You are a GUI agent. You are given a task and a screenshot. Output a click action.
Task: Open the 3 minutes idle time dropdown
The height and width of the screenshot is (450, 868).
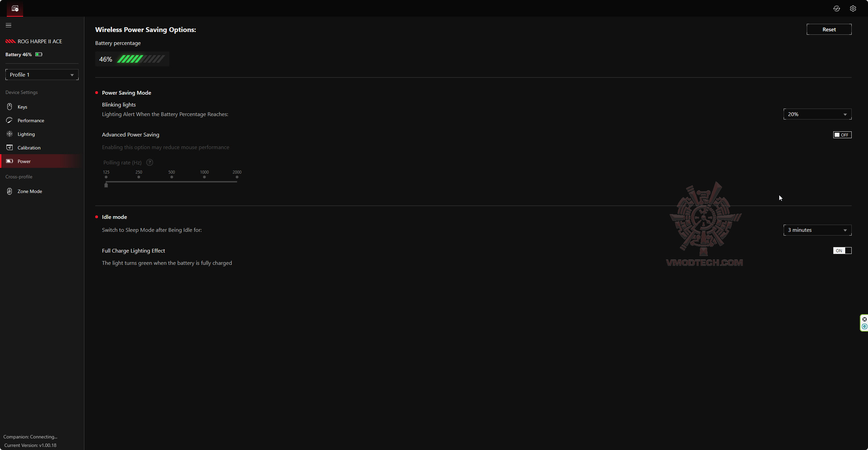click(x=817, y=230)
